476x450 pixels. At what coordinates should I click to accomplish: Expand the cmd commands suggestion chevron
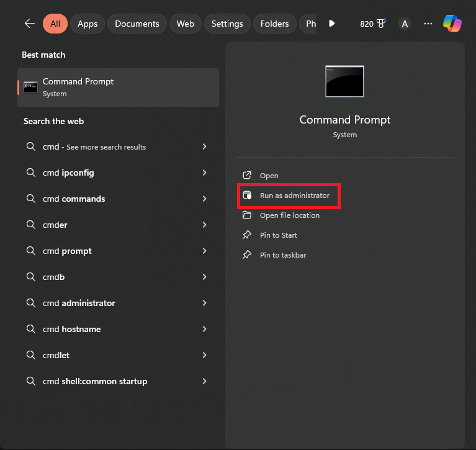click(204, 199)
